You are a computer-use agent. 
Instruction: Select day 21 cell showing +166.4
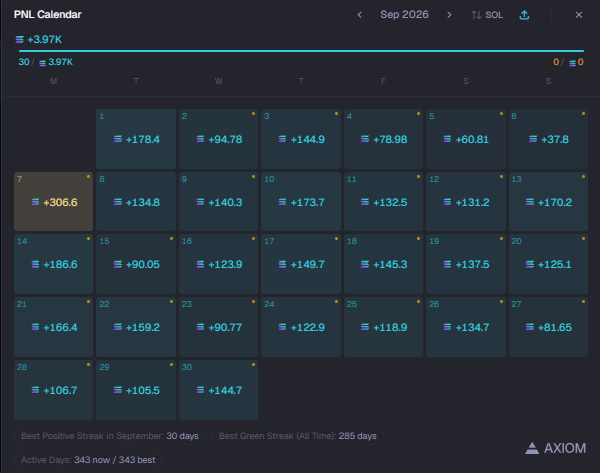54,327
